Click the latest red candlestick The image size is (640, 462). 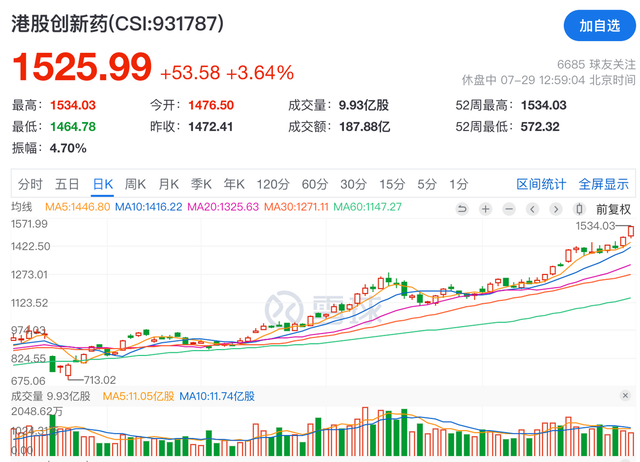(x=631, y=231)
